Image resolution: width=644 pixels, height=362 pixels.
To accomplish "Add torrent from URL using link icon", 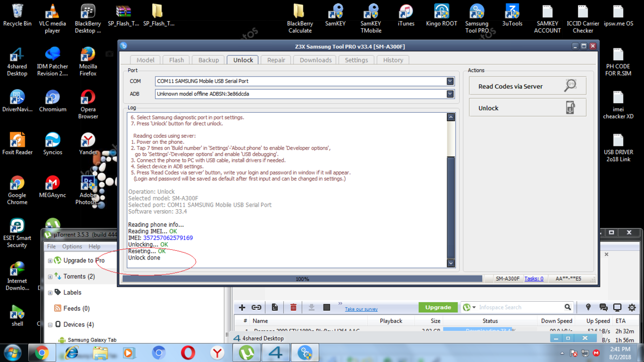I will tap(257, 307).
